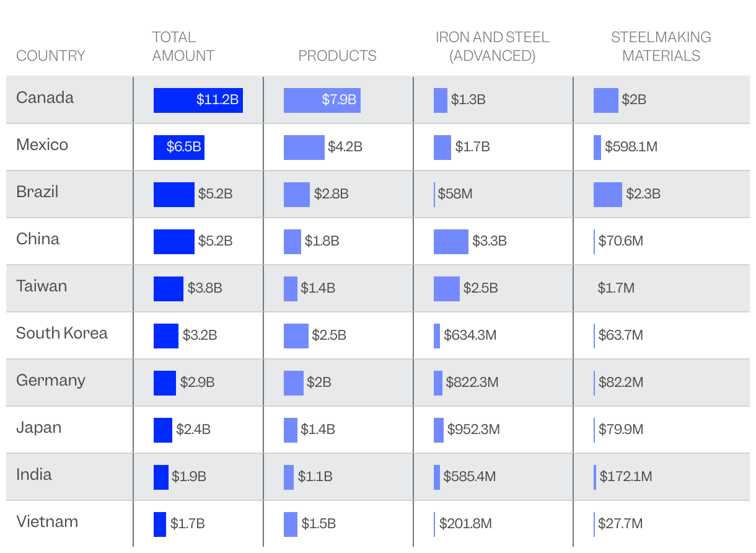Screen dimensions: 756x553
Task: Select Brazil's $2.3B steelmaking materials bar
Action: 607,194
